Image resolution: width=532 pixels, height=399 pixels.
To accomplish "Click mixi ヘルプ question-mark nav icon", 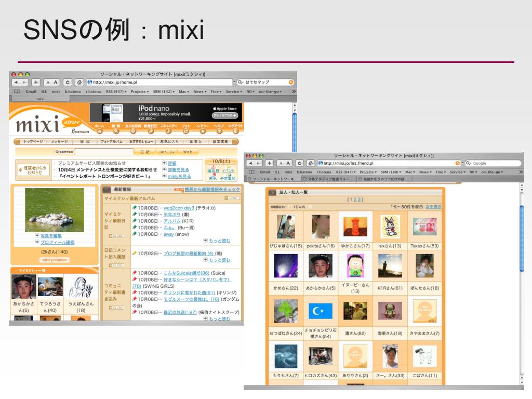I will pos(219,131).
